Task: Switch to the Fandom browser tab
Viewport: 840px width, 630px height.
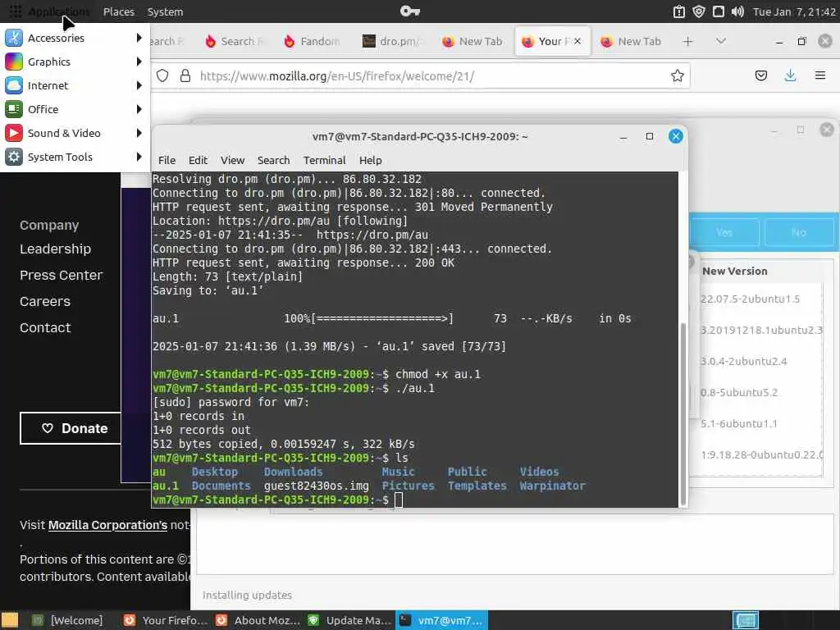Action: [x=313, y=41]
